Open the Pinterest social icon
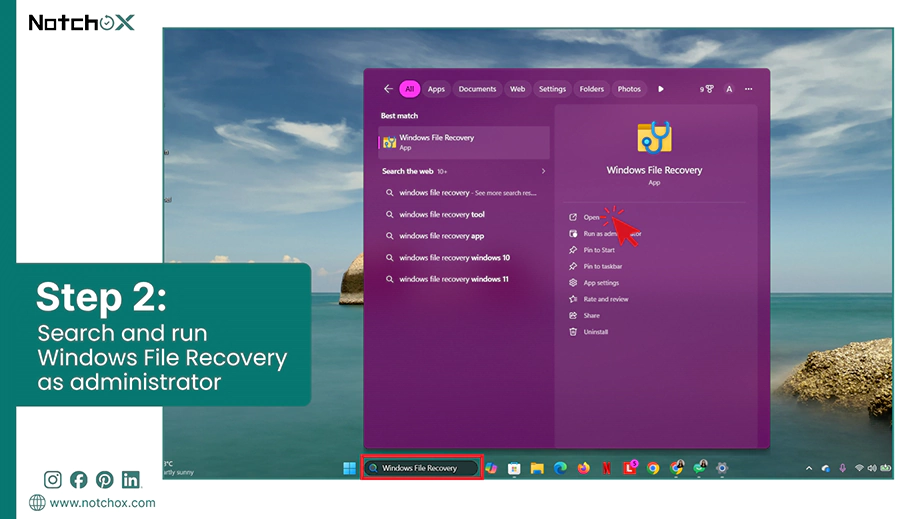Image resolution: width=922 pixels, height=519 pixels. (105, 480)
